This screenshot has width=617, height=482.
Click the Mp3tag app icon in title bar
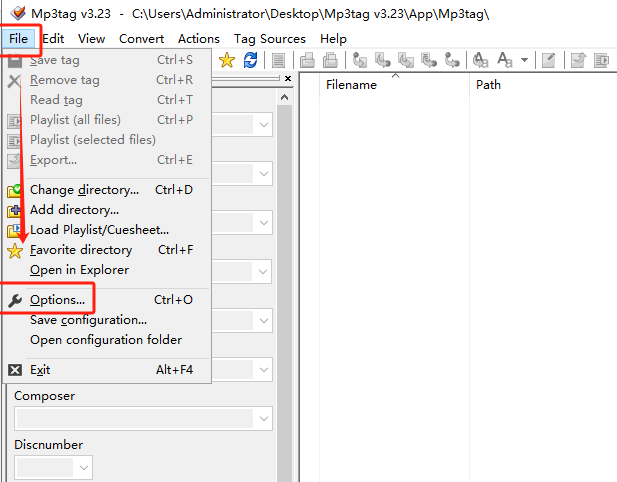pos(18,13)
